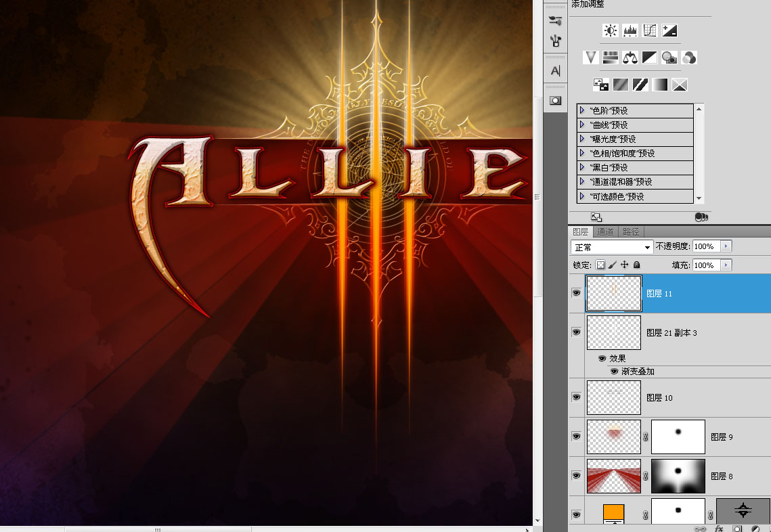Select the 图层 10 thumbnail
Image resolution: width=771 pixels, height=532 pixels.
(x=614, y=397)
